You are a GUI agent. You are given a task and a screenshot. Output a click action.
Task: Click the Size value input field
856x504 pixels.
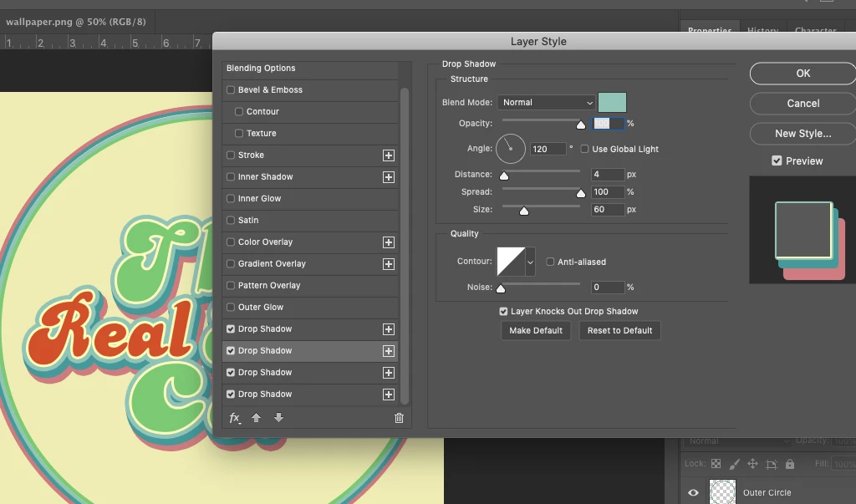pos(608,209)
